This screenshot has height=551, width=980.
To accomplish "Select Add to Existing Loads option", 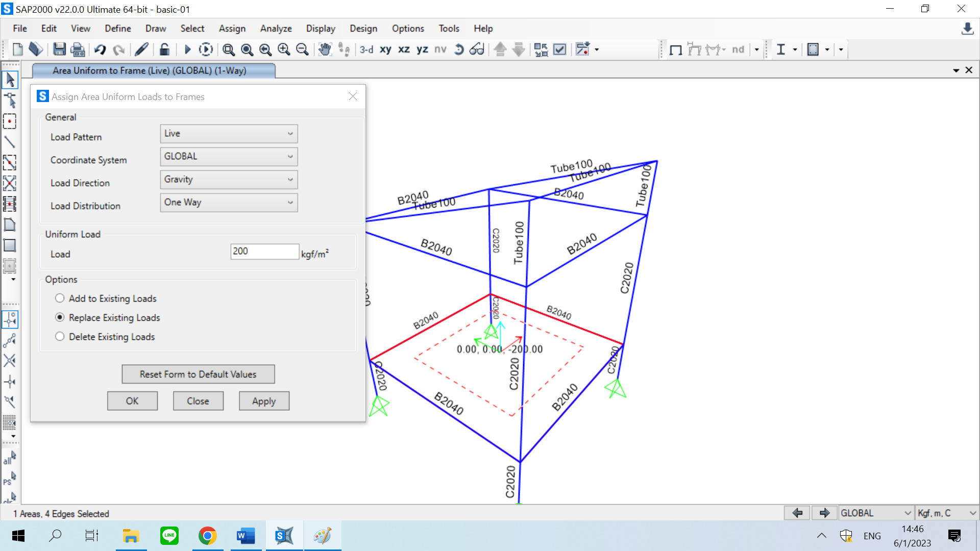I will [x=60, y=298].
